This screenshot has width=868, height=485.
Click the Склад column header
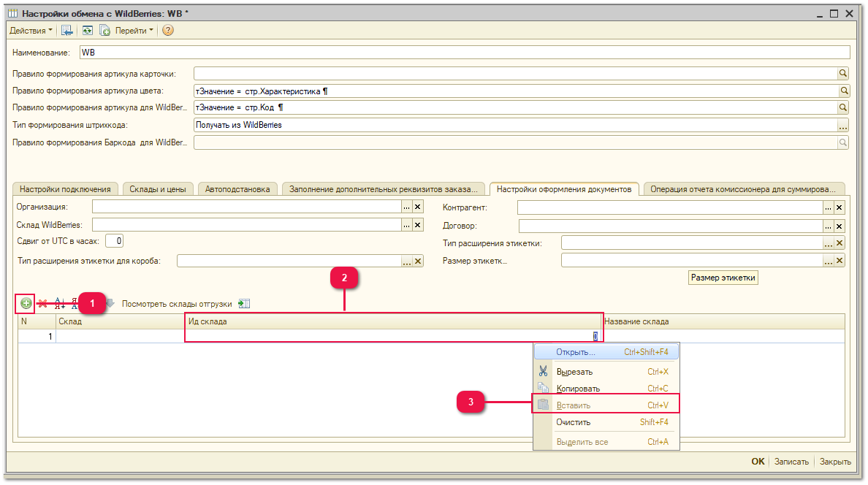120,321
